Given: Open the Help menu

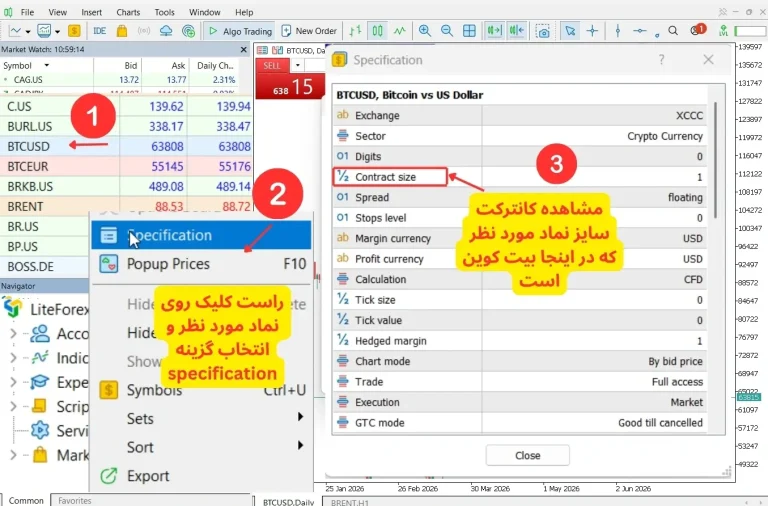Looking at the screenshot, I should pos(244,12).
